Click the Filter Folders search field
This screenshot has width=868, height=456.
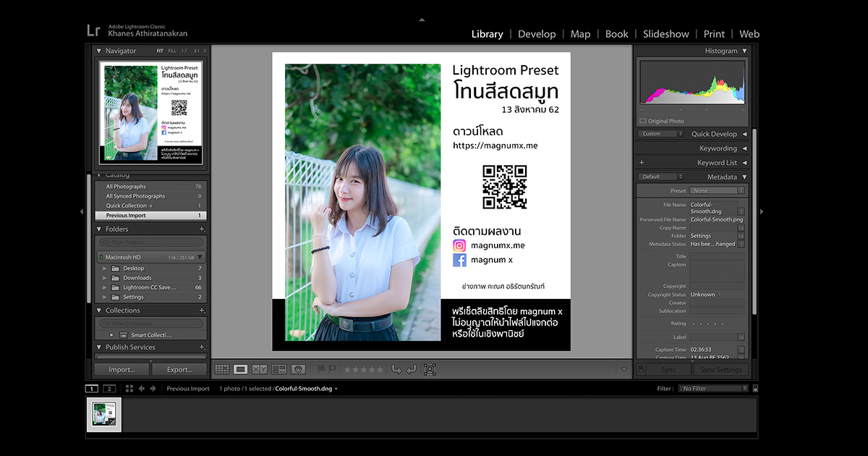(152, 242)
